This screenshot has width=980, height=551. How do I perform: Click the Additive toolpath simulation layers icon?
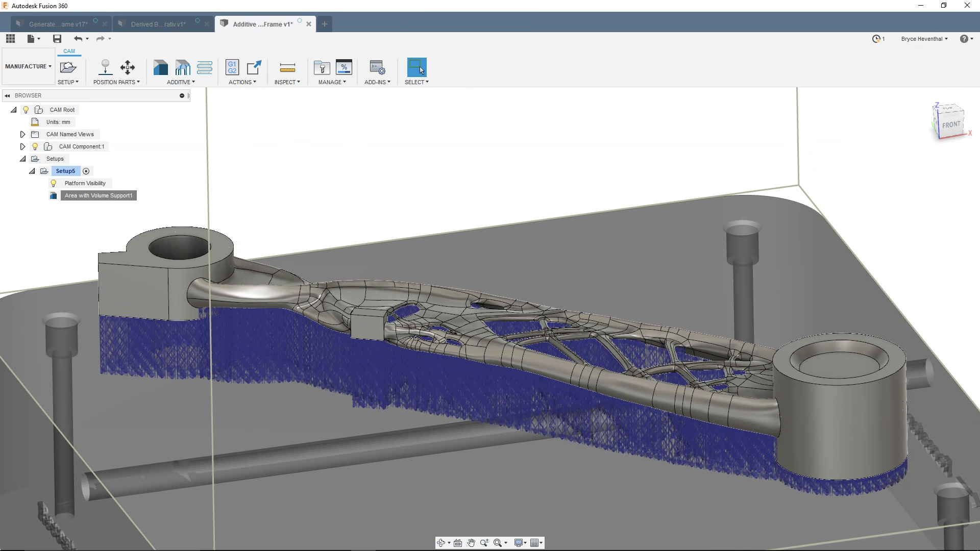[205, 67]
